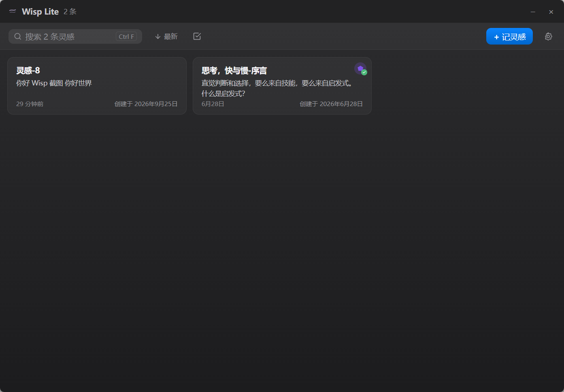Screen dimensions: 564x392
Task: Click the 2 条 count in title bar
Action: [x=70, y=12]
